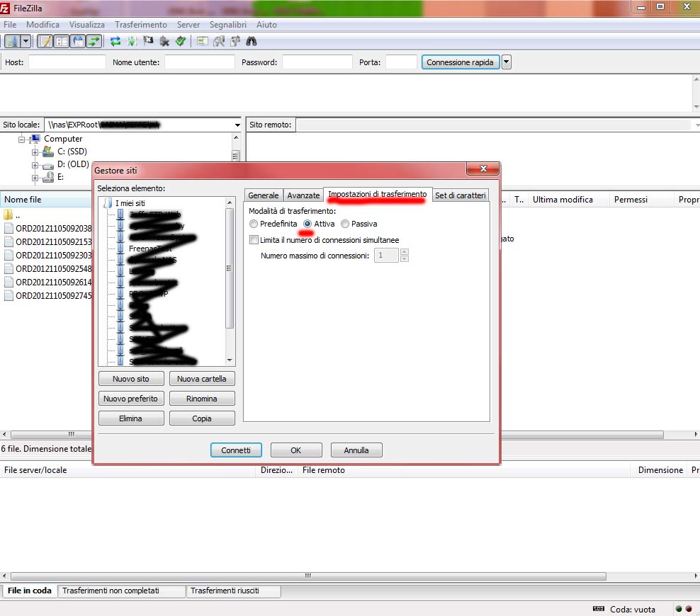Screen dimensions: 700x616
Task: Click the Nuova cartella button
Action: coord(202,379)
